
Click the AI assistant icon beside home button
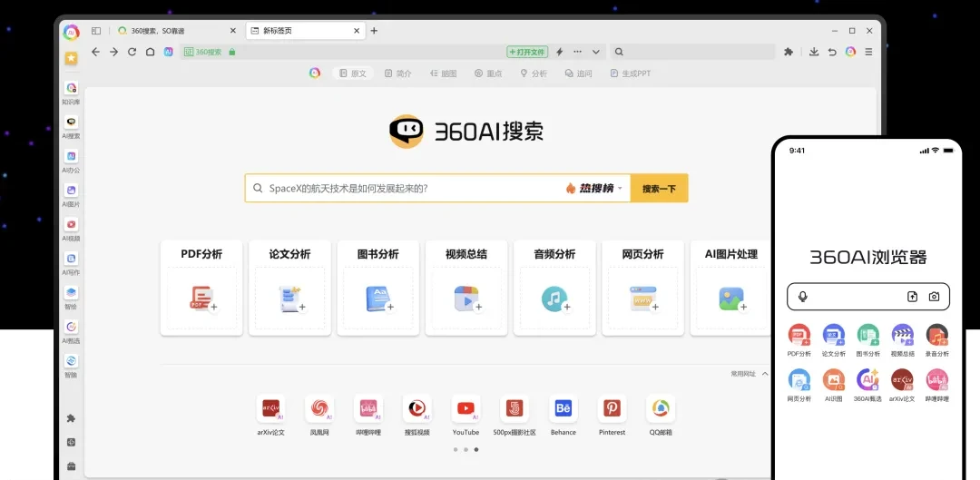(168, 52)
